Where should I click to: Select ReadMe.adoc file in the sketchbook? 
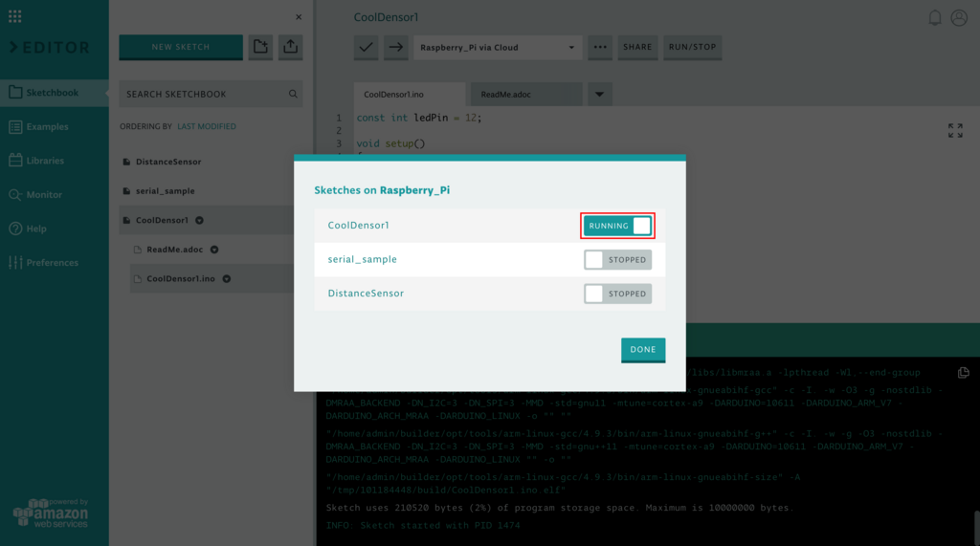[x=175, y=250]
